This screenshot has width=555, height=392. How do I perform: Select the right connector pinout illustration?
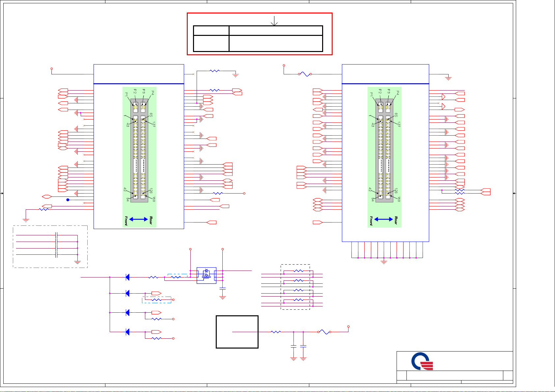(x=384, y=157)
